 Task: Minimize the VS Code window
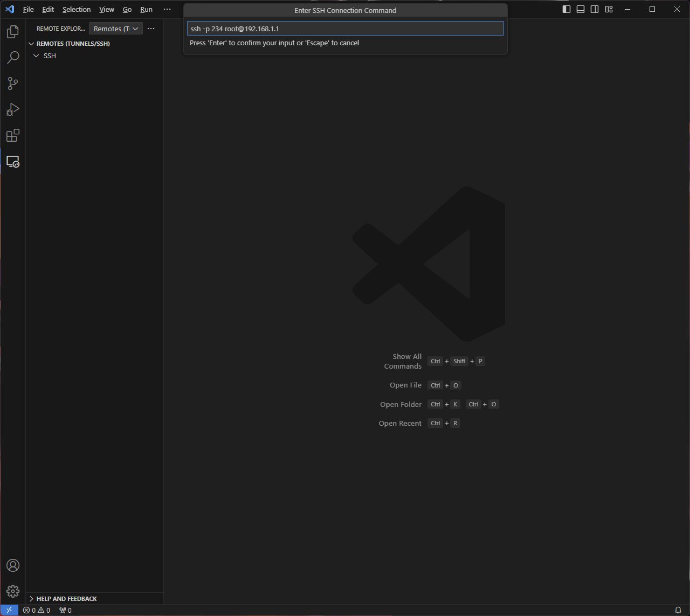(627, 9)
